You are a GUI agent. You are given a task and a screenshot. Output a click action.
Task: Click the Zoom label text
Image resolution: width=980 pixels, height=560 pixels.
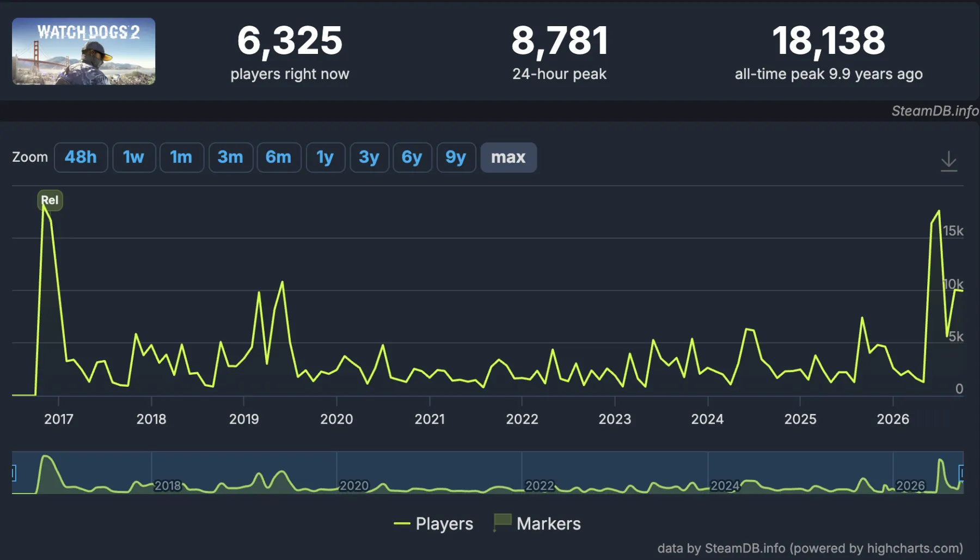[30, 157]
